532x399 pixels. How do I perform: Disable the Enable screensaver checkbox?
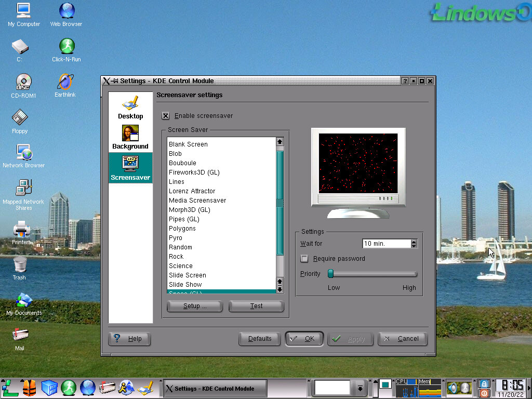[166, 116]
